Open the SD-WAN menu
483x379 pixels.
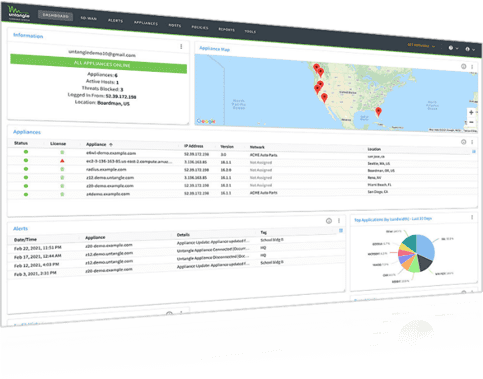[x=89, y=18]
